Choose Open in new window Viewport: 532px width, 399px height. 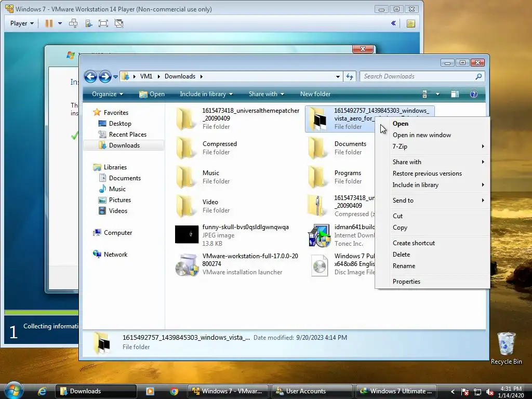point(433,135)
